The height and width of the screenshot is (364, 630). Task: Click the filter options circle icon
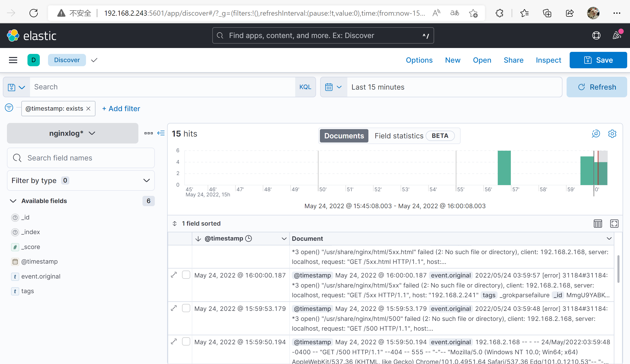point(9,108)
